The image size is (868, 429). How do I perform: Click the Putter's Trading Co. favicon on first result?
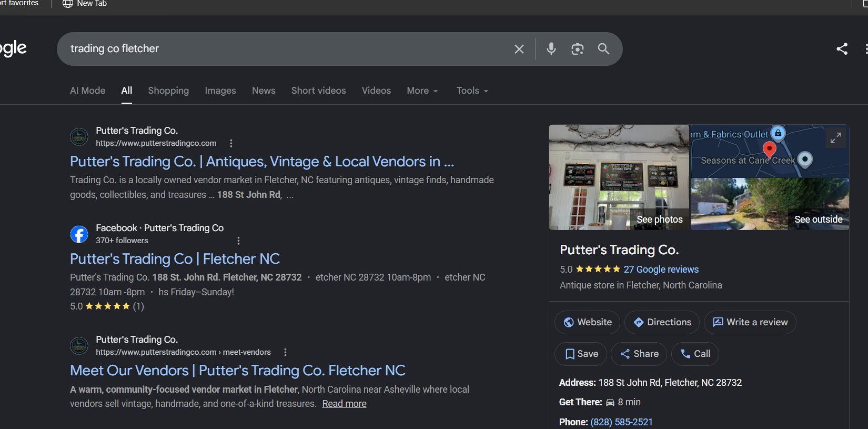79,136
